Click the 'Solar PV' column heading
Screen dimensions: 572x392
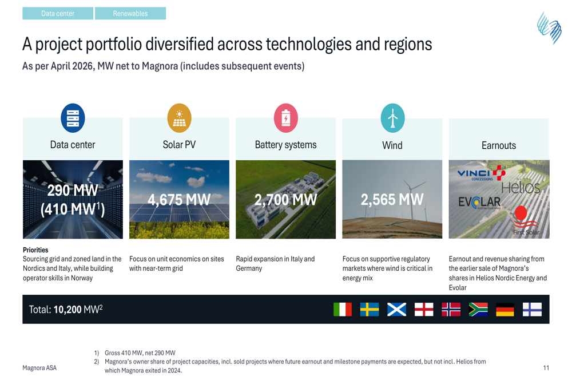coord(179,145)
